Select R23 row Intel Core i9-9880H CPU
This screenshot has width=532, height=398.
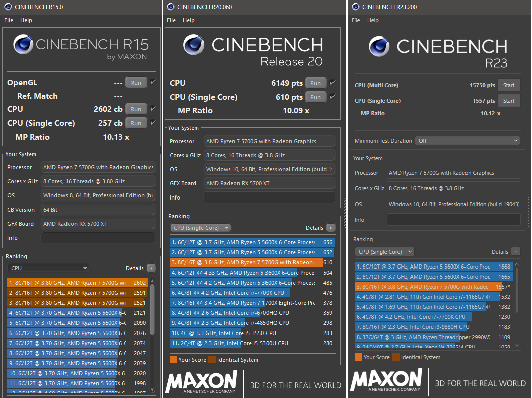pyautogui.click(x=434, y=327)
